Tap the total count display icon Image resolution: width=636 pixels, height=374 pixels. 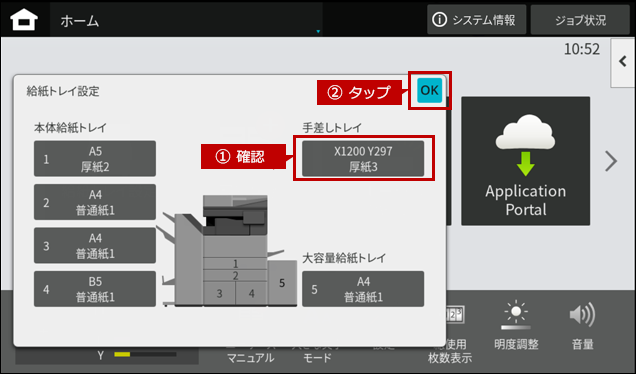coord(455,315)
